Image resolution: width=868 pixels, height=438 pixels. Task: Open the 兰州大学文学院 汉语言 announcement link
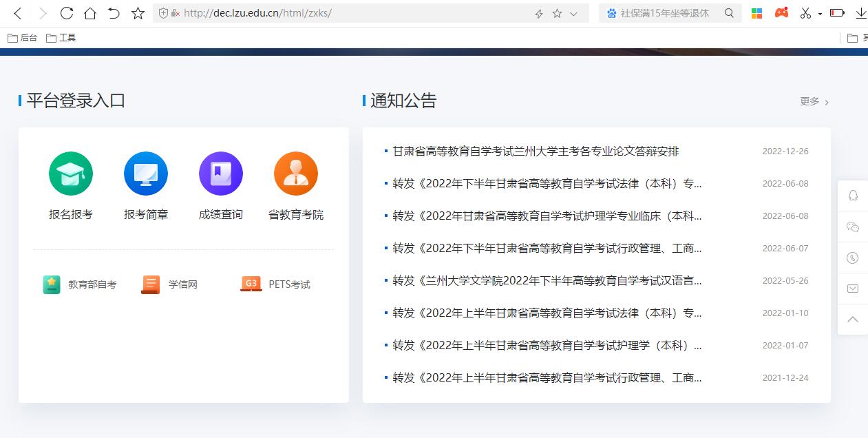coord(547,281)
